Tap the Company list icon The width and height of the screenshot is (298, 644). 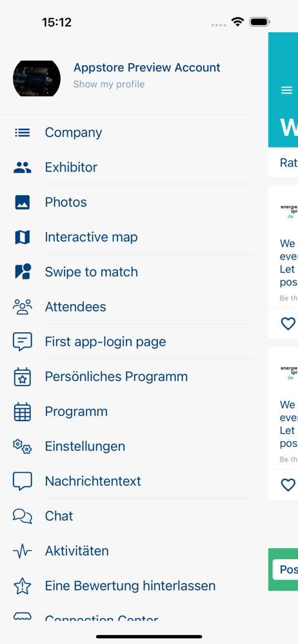point(22,132)
